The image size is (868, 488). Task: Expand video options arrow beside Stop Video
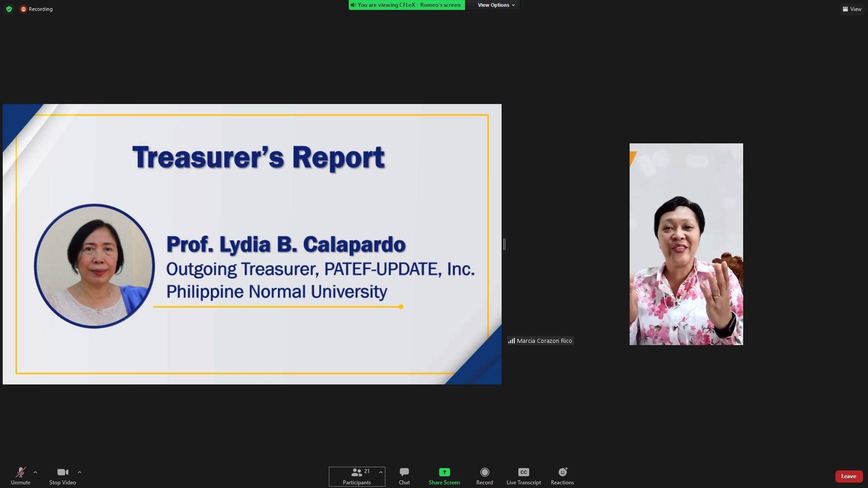click(80, 472)
